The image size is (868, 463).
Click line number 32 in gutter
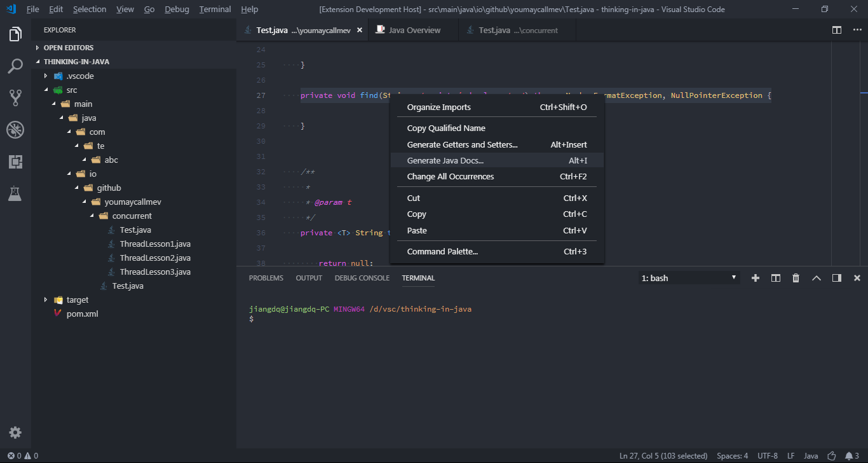point(261,172)
